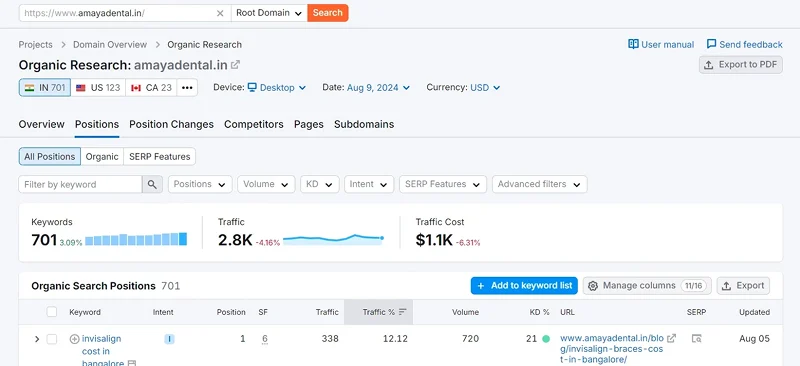Select the CA 23 country database
Image resolution: width=800 pixels, height=366 pixels.
point(151,87)
